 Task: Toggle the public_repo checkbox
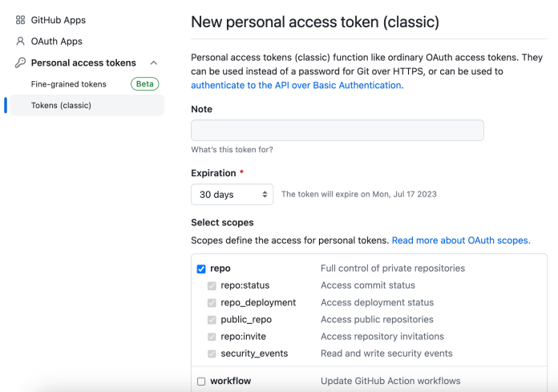coord(212,320)
